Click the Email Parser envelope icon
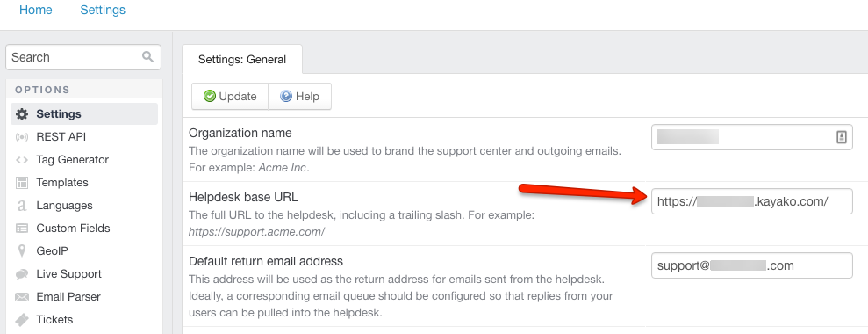Image resolution: width=868 pixels, height=334 pixels. coord(22,297)
